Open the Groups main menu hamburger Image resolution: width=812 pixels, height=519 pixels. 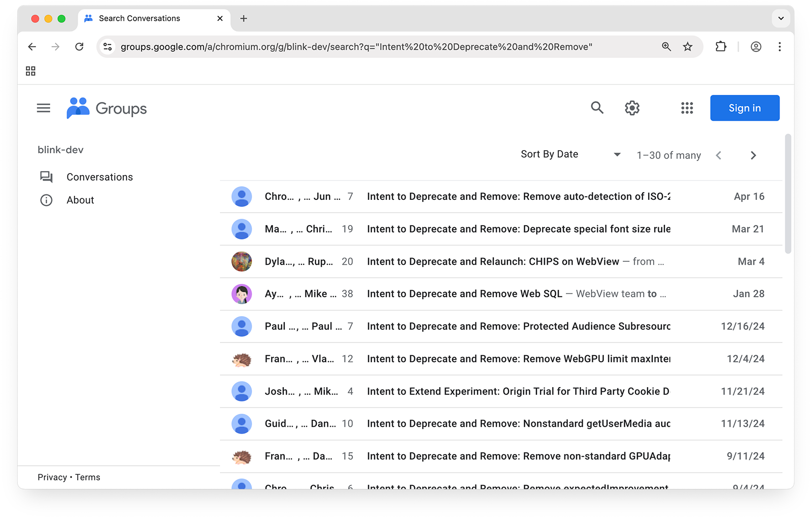pyautogui.click(x=44, y=108)
